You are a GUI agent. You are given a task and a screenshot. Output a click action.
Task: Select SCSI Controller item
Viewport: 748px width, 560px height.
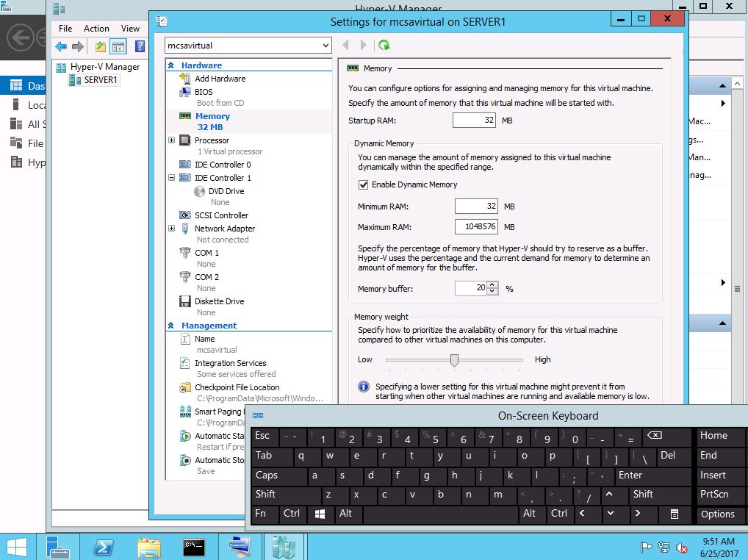(x=221, y=215)
